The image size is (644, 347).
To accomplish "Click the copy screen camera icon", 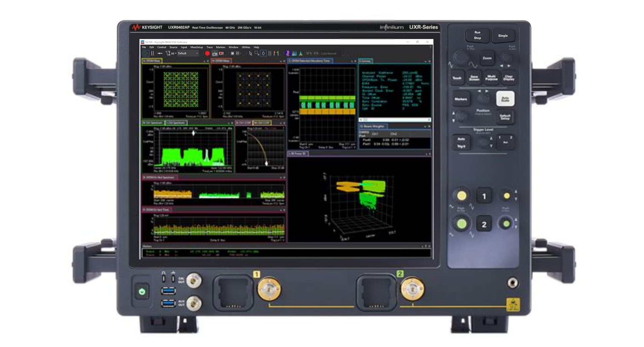I will click(x=215, y=53).
